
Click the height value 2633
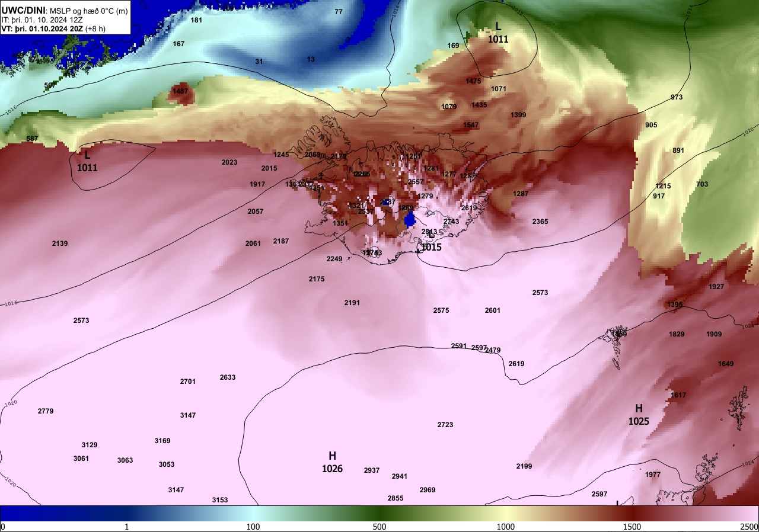(x=228, y=377)
